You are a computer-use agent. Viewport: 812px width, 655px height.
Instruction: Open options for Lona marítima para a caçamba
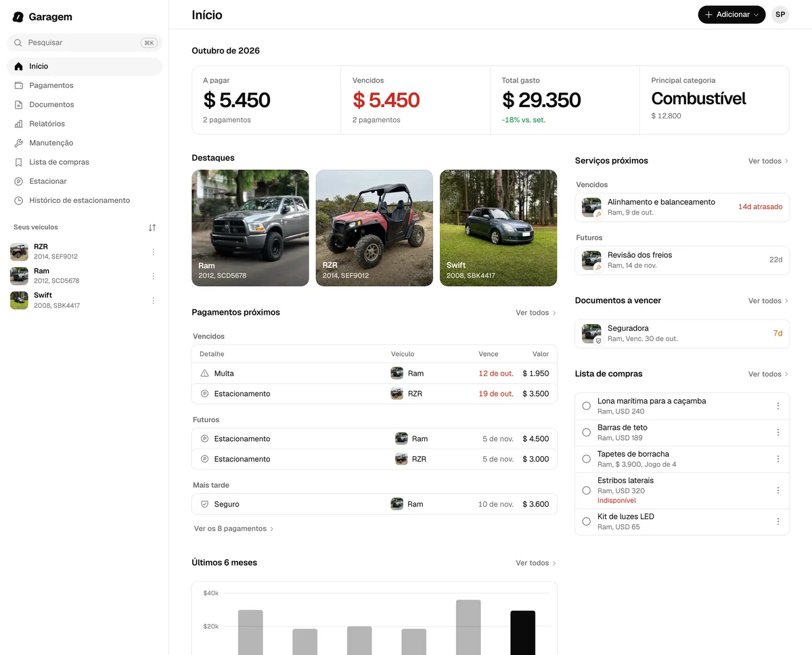[778, 406]
